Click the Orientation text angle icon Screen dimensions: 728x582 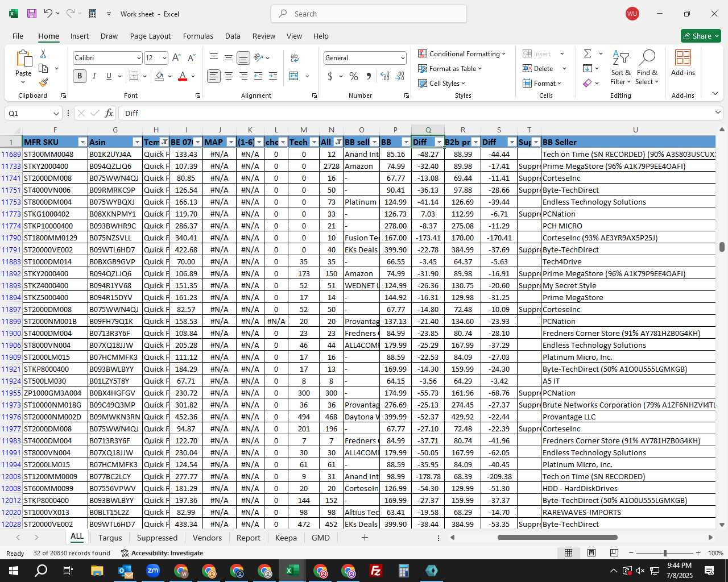coord(258,57)
